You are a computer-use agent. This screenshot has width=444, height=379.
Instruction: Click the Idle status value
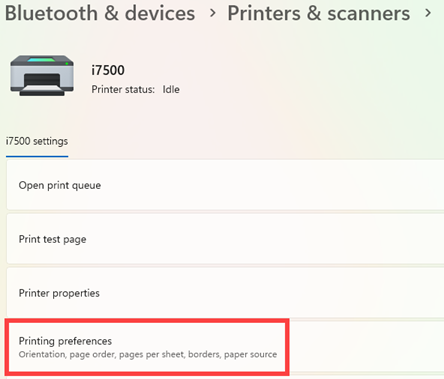click(x=171, y=89)
